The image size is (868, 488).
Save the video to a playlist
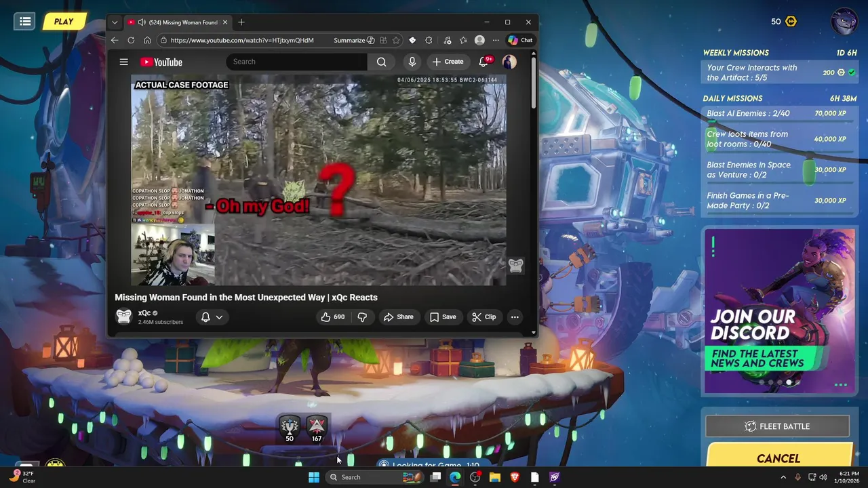(442, 317)
